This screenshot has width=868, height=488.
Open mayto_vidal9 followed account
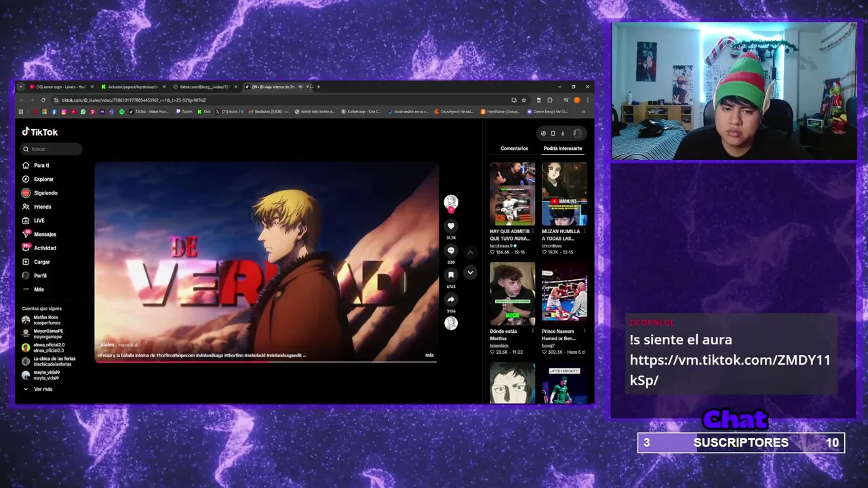point(41,375)
